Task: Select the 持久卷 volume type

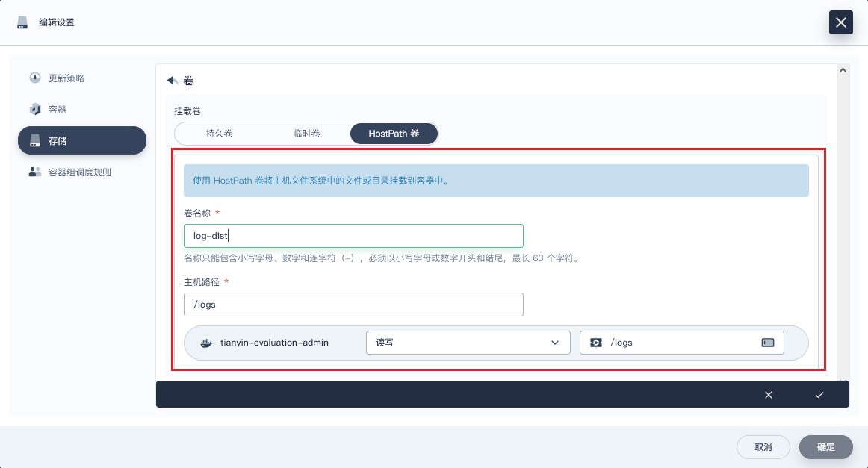Action: 219,134
